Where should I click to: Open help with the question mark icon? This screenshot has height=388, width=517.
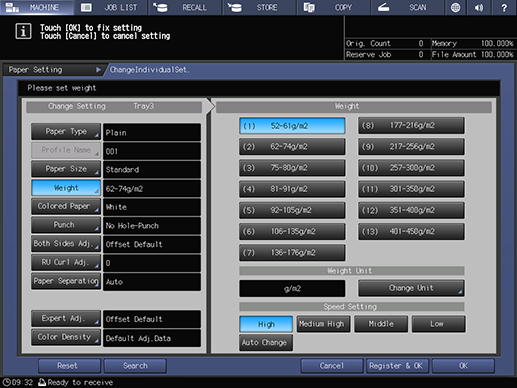coord(504,7)
